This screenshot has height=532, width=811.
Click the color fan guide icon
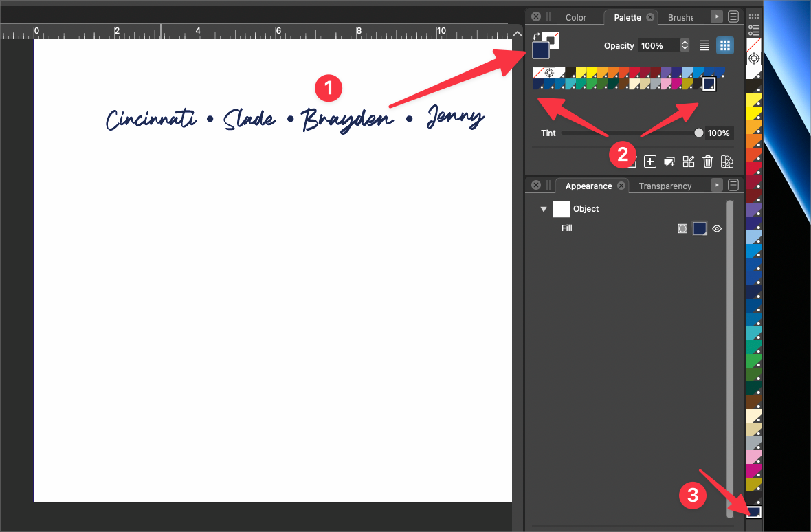(x=727, y=162)
